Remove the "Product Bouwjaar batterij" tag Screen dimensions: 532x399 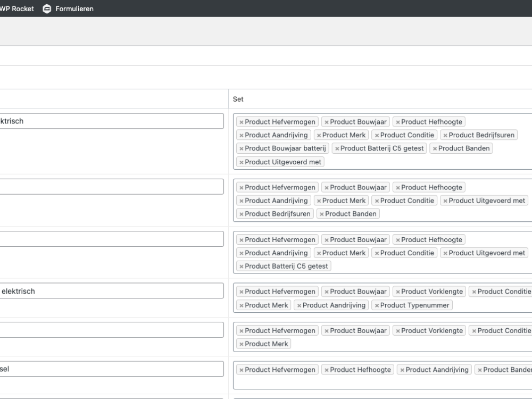(242, 149)
